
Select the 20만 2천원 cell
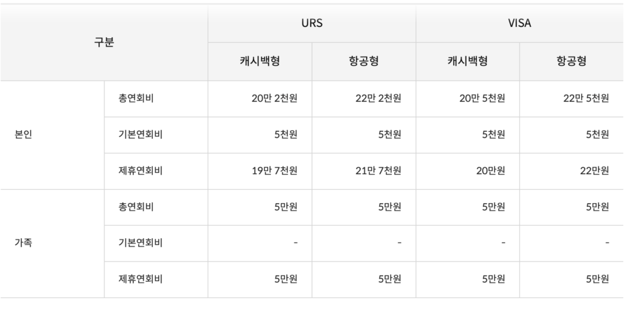(274, 99)
